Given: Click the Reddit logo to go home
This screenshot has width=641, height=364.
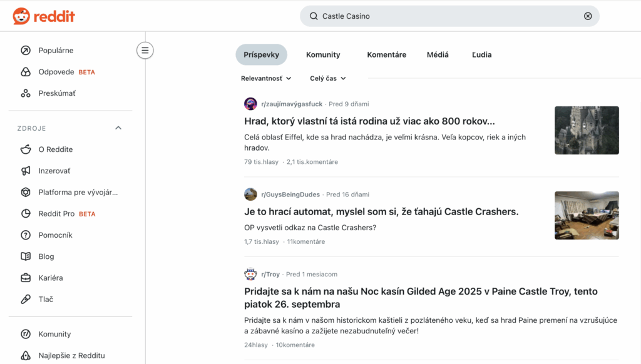Looking at the screenshot, I should pos(44,16).
